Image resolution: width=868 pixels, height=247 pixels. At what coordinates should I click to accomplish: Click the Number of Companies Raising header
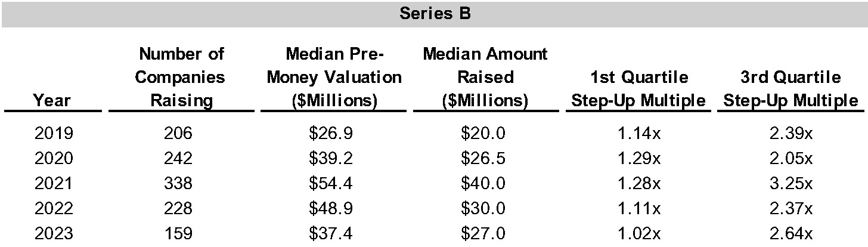pos(181,77)
